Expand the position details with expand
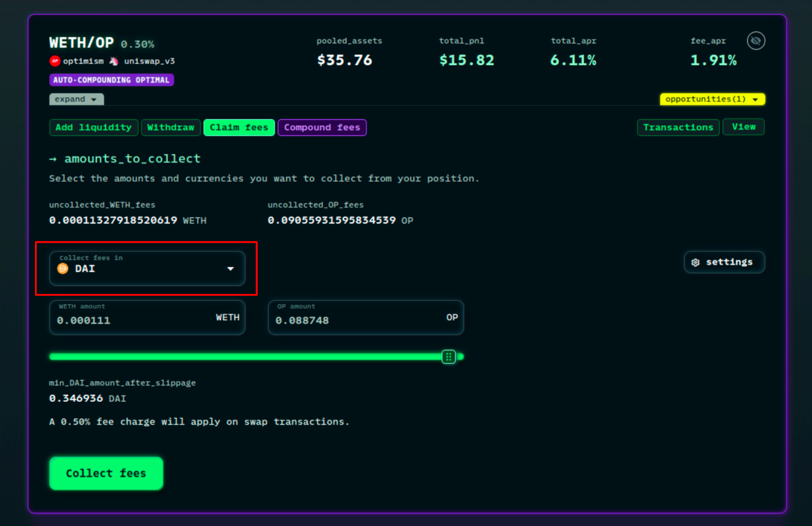812x526 pixels. pyautogui.click(x=76, y=99)
